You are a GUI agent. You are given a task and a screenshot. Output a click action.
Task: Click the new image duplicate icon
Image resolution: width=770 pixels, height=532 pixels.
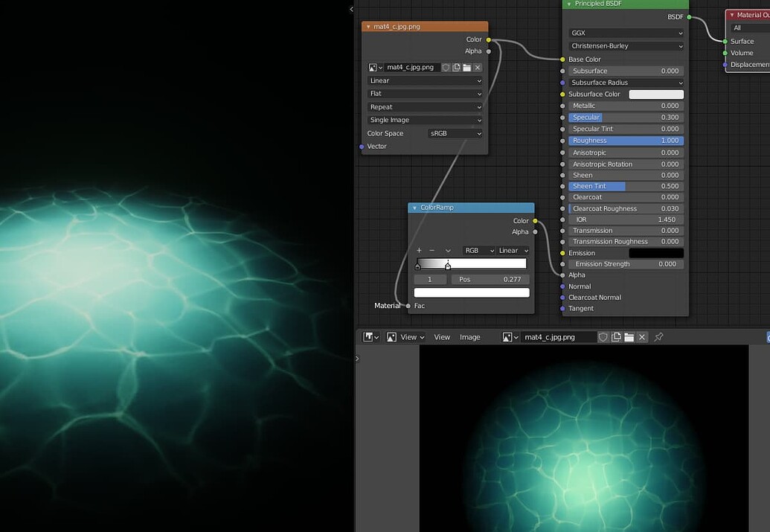[456, 67]
